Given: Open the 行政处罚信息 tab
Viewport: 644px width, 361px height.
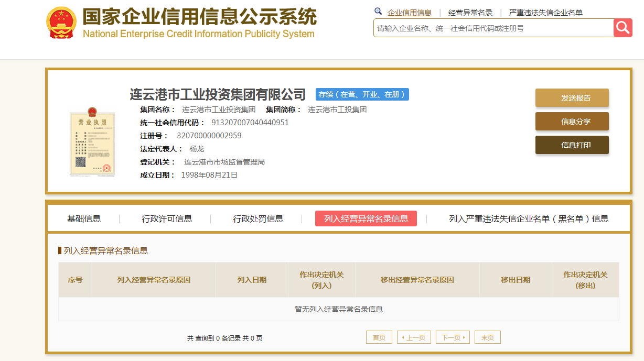Looking at the screenshot, I should coord(258,218).
